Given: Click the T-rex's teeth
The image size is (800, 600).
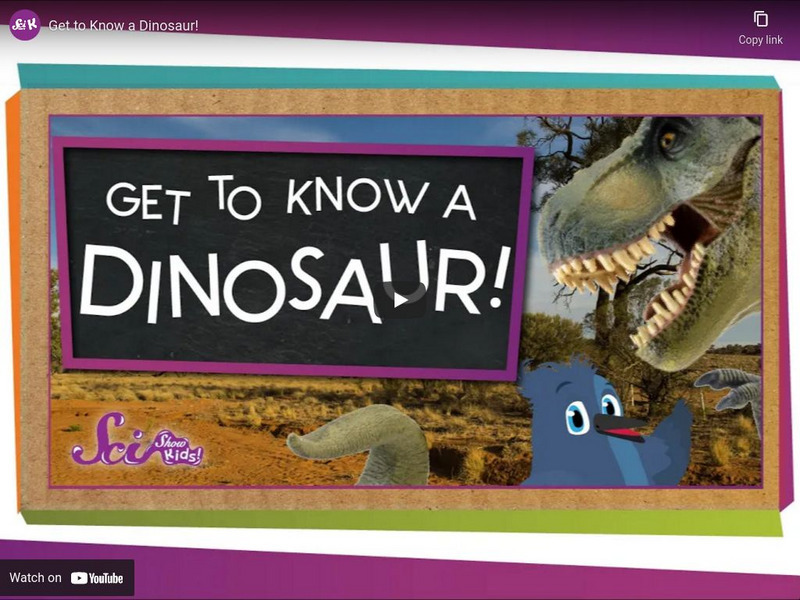Looking at the screenshot, I should 610,270.
